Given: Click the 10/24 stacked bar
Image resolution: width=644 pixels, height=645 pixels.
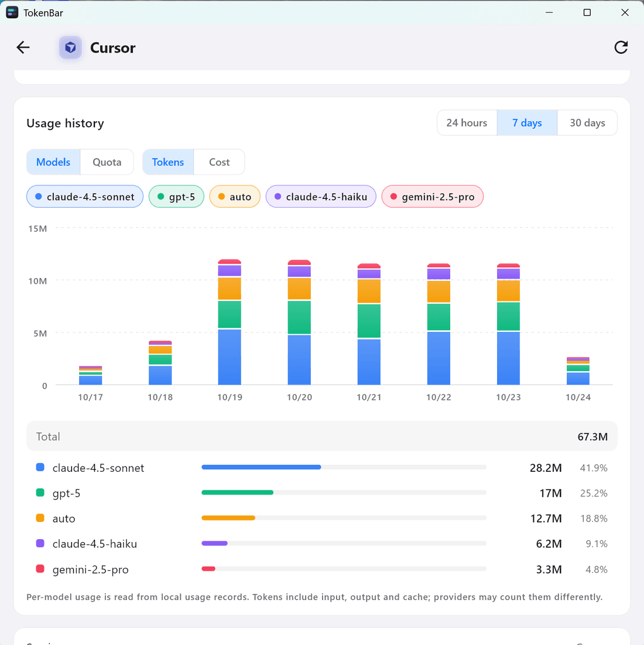Looking at the screenshot, I should 578,371.
